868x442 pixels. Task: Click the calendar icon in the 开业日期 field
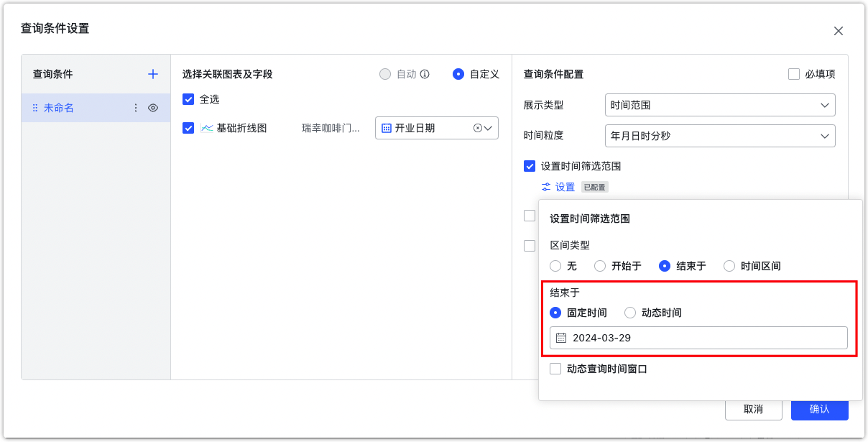(x=385, y=128)
